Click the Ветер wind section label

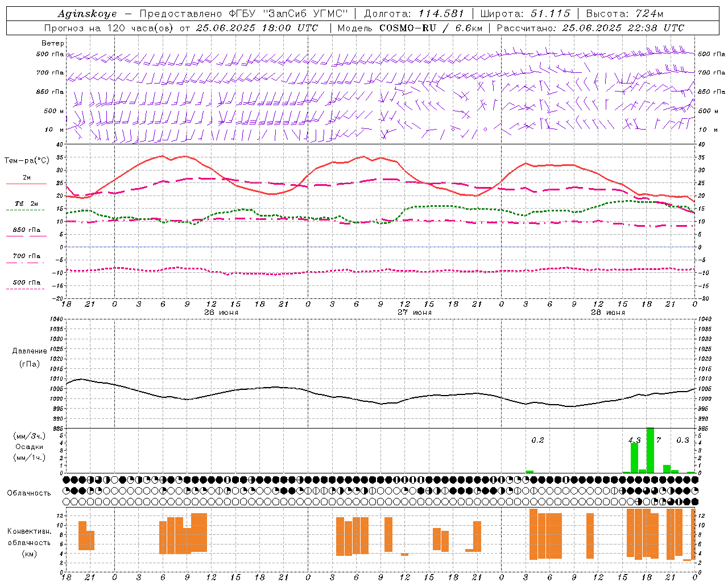pyautogui.click(x=53, y=43)
